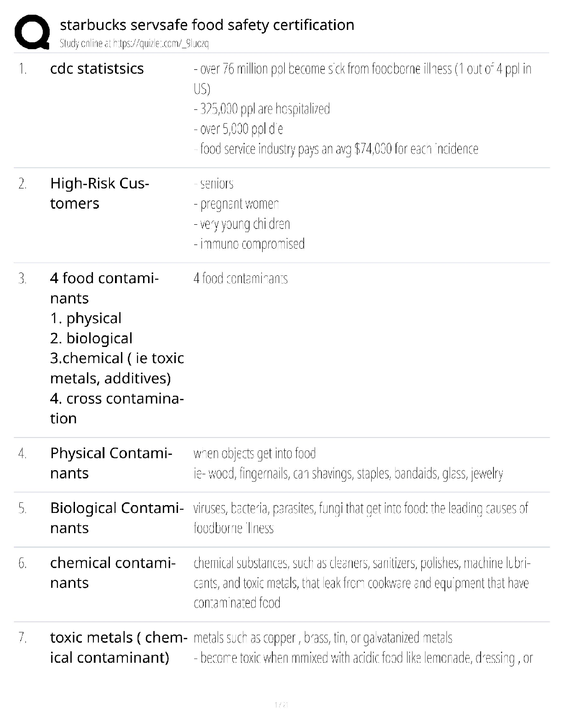Image resolution: width=563 pixels, height=728 pixels.
Task: Click item number 7 in the list
Action: coord(23,638)
